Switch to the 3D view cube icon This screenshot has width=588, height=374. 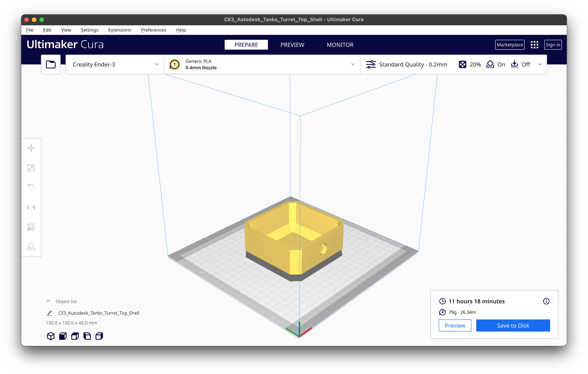tap(51, 336)
